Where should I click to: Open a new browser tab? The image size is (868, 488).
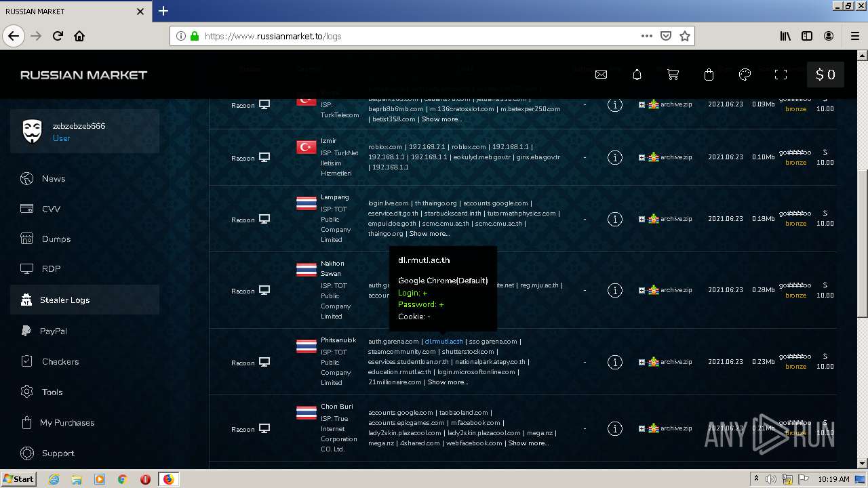point(163,11)
